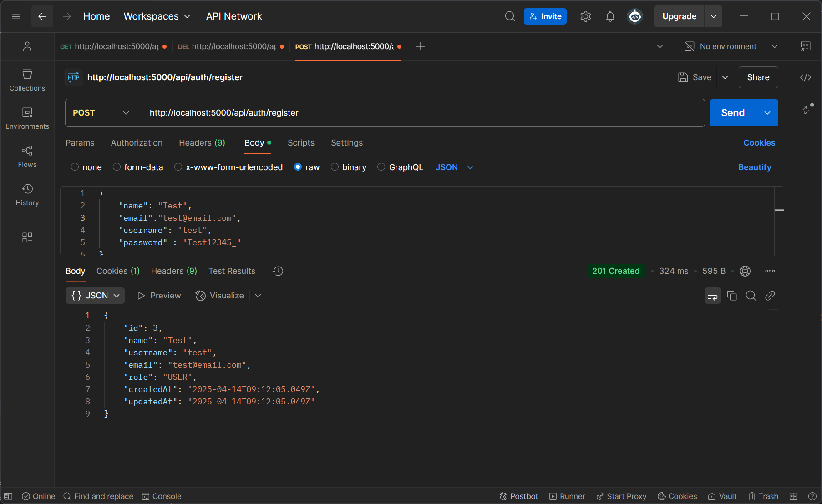
Task: Go forward with the right arrow
Action: tap(67, 16)
